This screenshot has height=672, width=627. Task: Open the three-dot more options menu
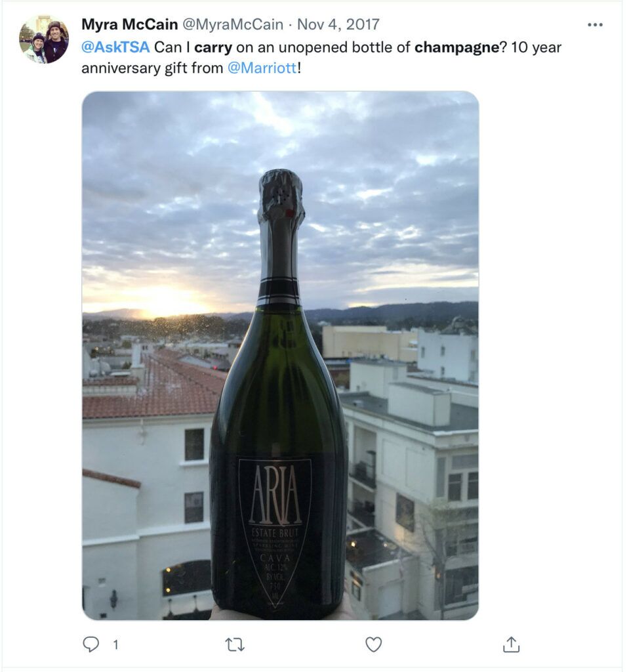tap(595, 25)
